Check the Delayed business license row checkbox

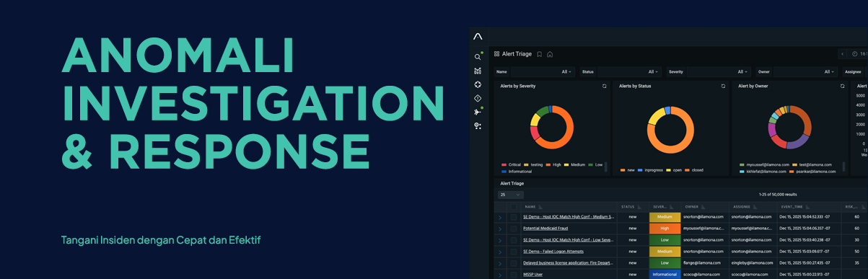[x=514, y=263]
